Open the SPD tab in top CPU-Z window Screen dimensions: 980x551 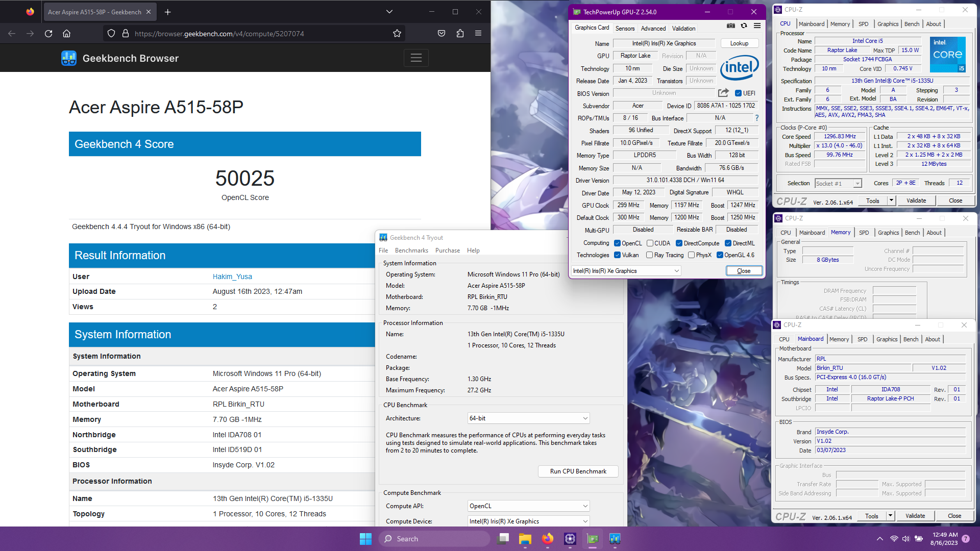pyautogui.click(x=863, y=24)
